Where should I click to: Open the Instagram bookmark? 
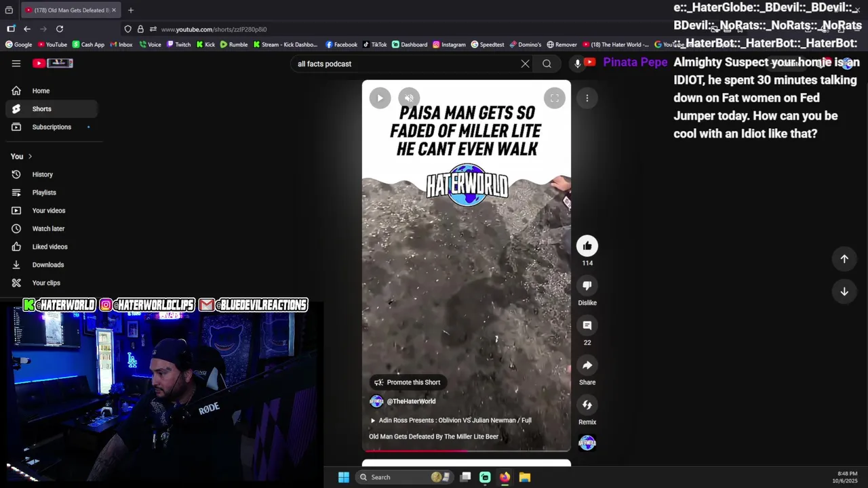pos(449,45)
